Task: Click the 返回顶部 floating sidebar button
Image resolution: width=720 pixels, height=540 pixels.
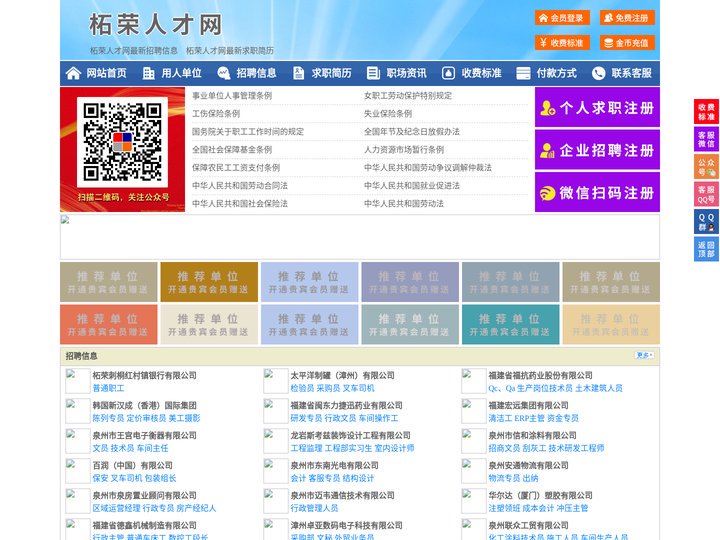Action: (x=706, y=249)
